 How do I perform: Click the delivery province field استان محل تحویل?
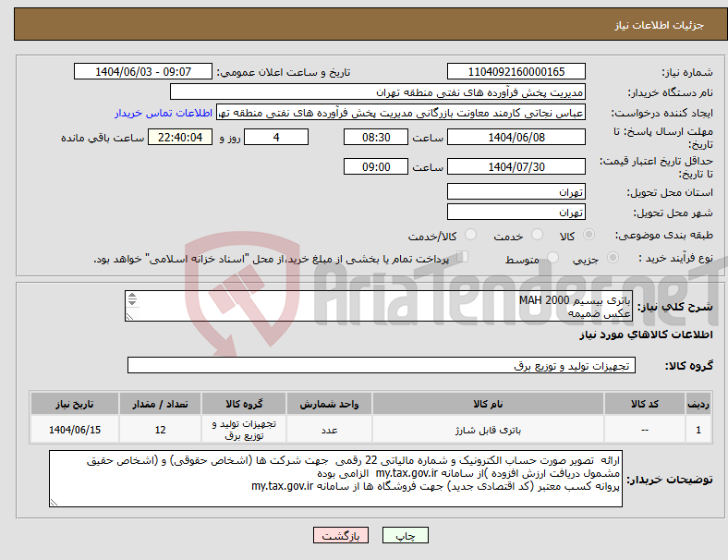tap(516, 192)
